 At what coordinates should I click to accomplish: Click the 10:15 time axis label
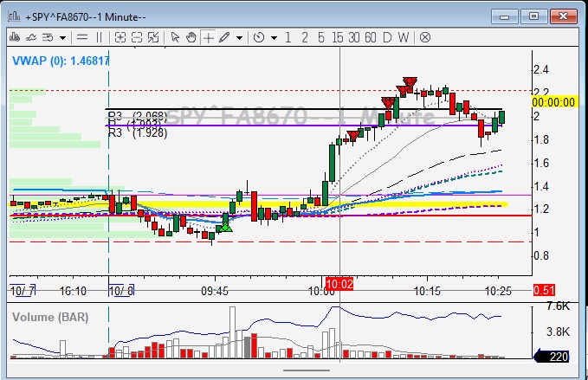(x=427, y=291)
